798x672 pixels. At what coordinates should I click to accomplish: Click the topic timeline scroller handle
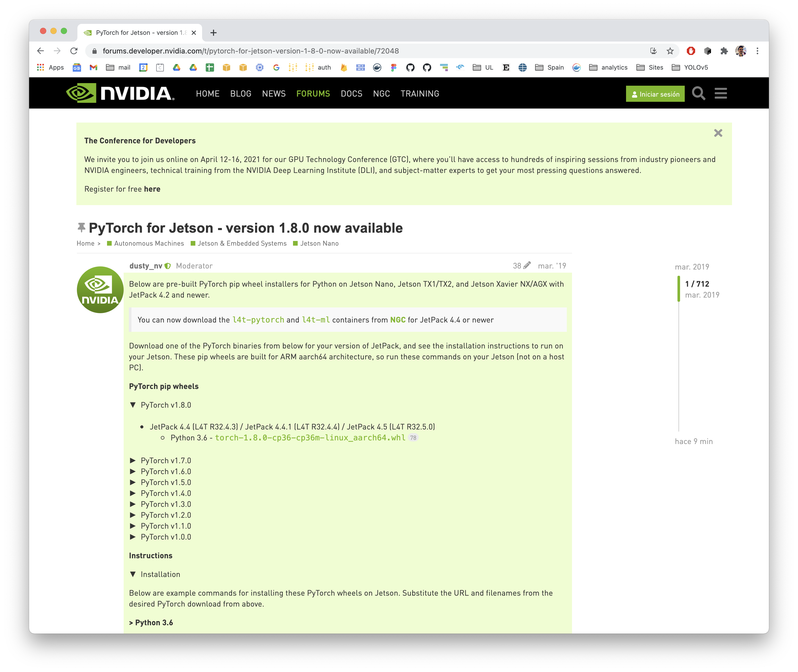(679, 289)
